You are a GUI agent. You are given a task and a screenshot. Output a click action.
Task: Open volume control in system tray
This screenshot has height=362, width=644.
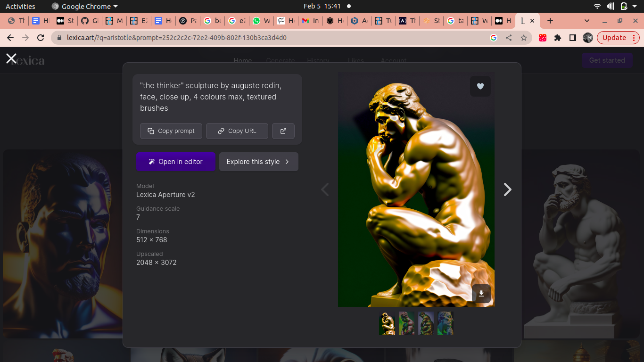pos(611,6)
